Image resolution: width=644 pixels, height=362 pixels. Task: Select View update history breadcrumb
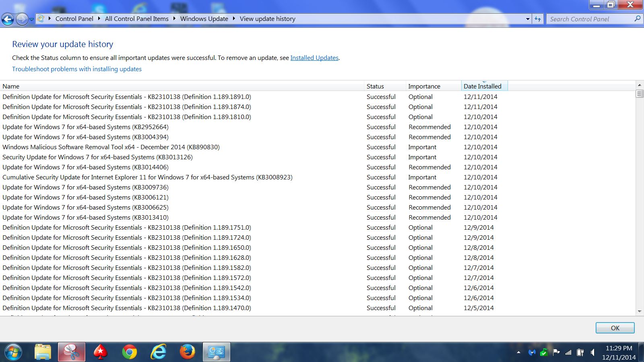[268, 19]
